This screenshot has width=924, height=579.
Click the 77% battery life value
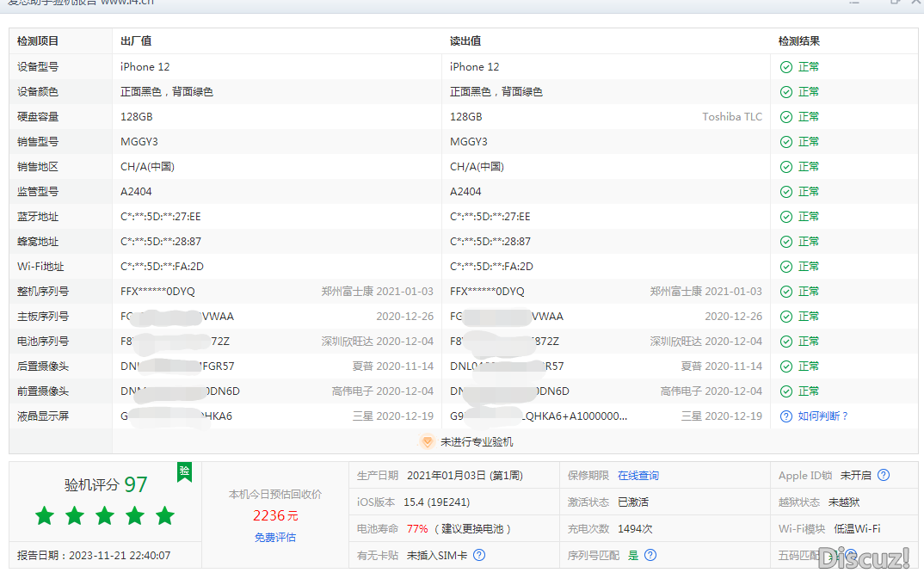pyautogui.click(x=417, y=529)
